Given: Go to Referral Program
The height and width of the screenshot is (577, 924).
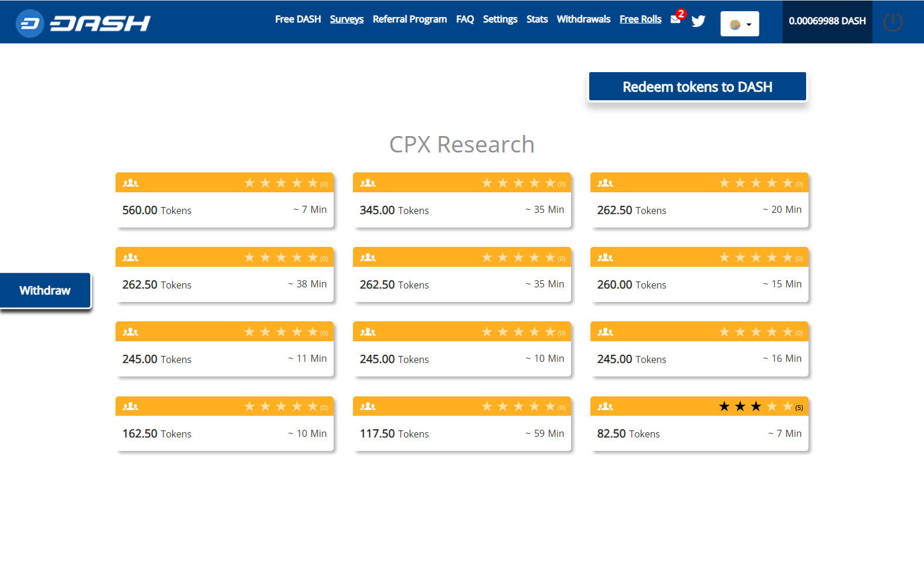Looking at the screenshot, I should 410,19.
